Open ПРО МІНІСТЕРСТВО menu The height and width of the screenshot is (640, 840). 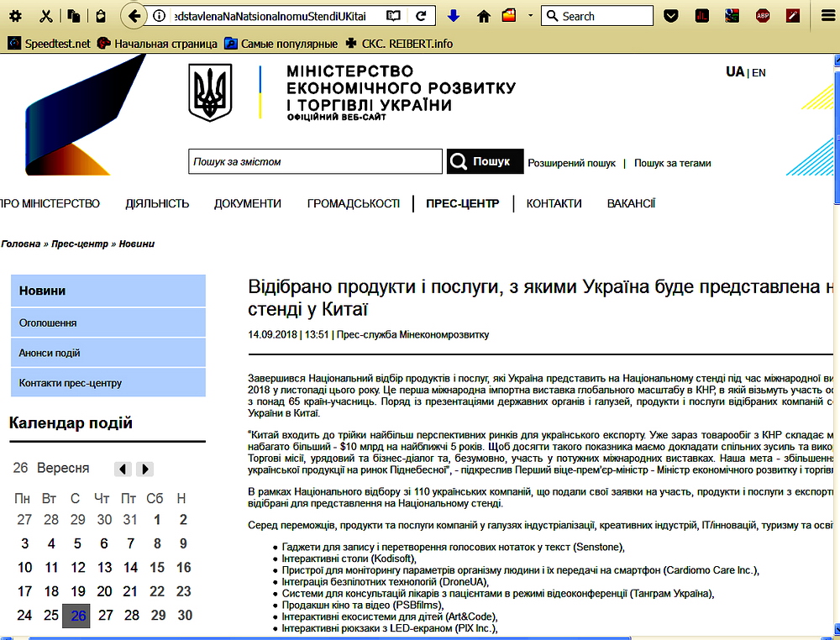coord(50,203)
